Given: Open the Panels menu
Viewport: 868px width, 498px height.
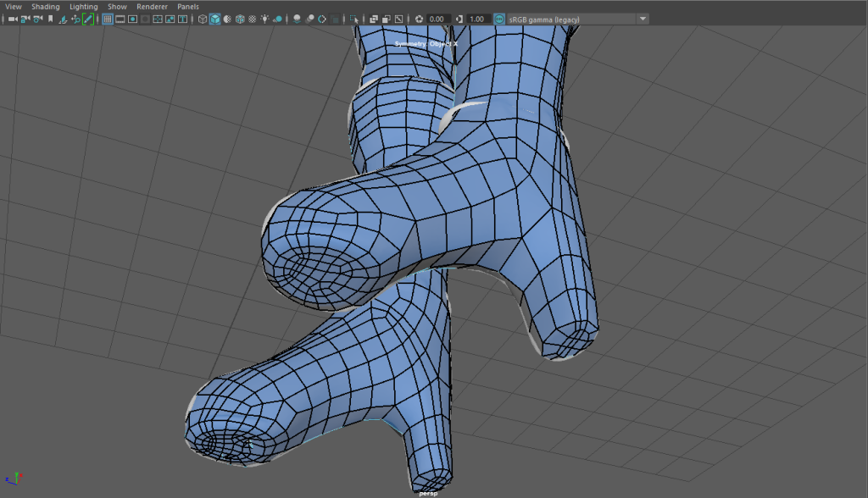Looking at the screenshot, I should pyautogui.click(x=187, y=6).
